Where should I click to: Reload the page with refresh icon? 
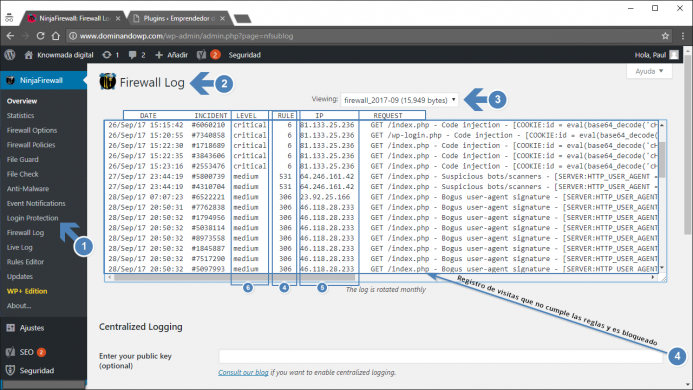[x=40, y=36]
